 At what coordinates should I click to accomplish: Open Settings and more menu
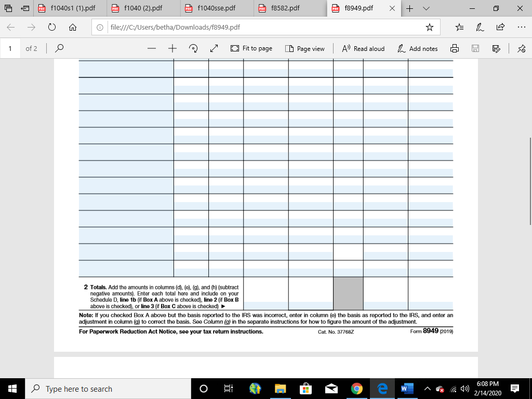[522, 27]
